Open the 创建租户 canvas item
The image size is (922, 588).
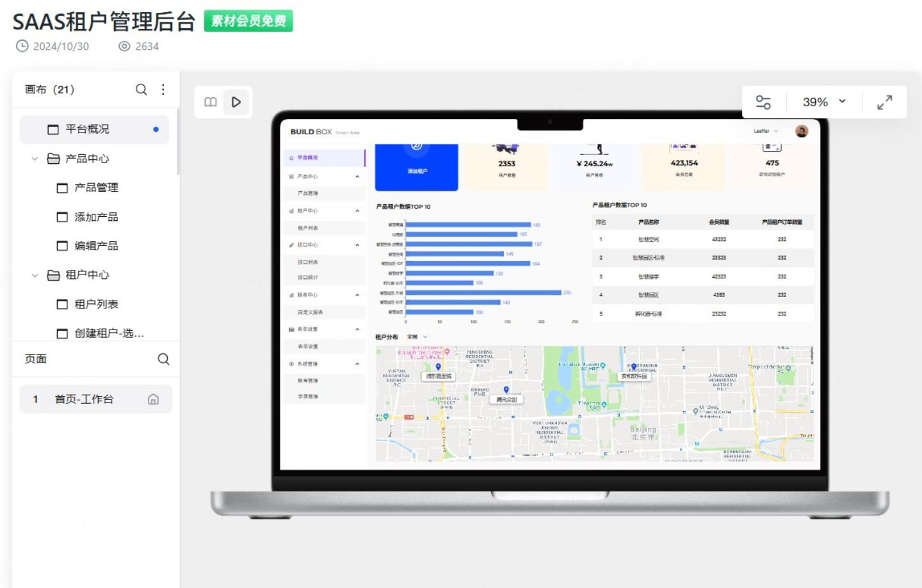[109, 333]
